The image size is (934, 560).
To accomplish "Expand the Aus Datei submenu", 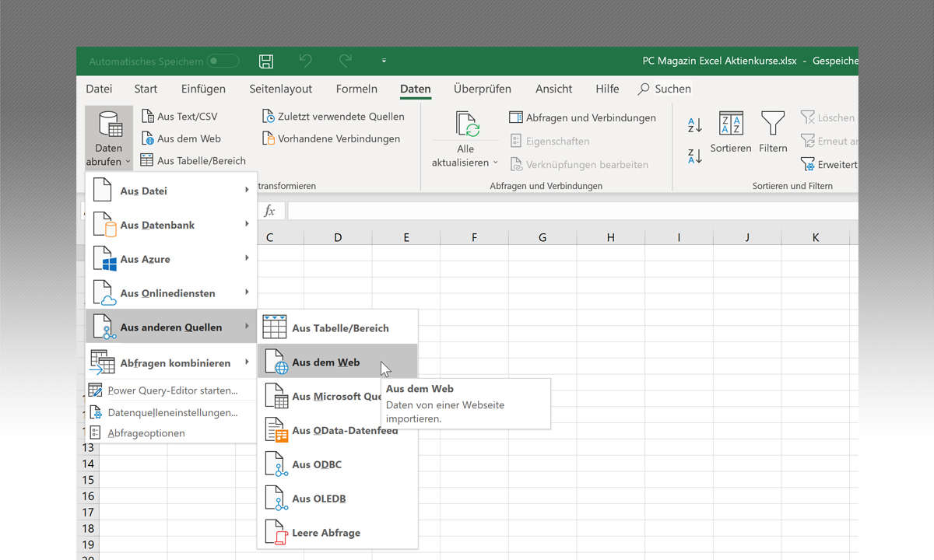I will [x=171, y=191].
